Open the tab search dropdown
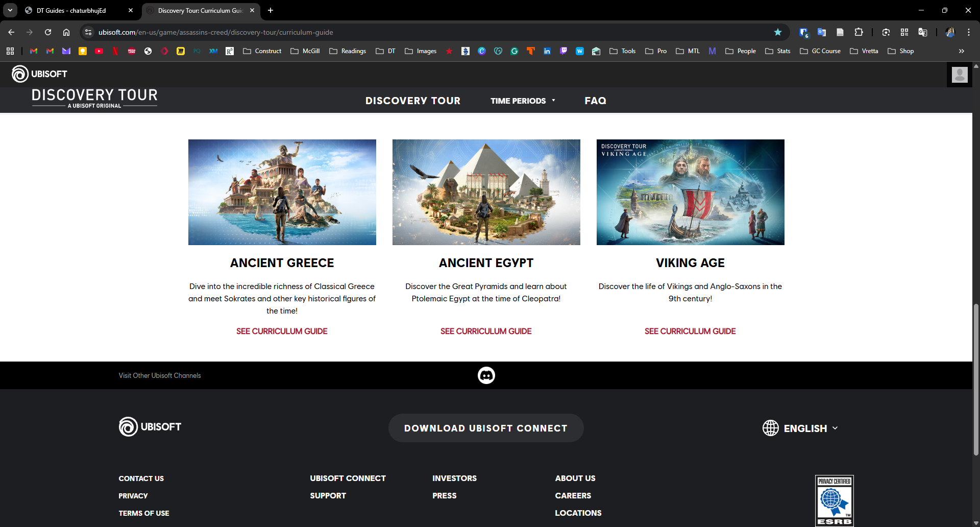Screen dimensions: 980x527 pos(10,10)
